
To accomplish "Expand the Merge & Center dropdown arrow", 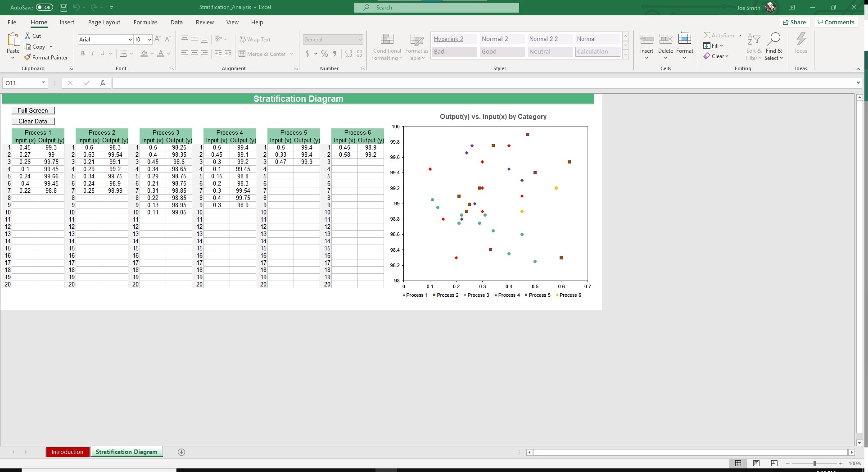I will tap(292, 54).
